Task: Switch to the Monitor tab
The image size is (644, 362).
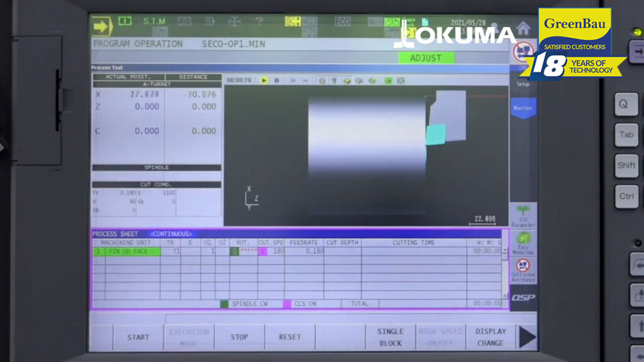Action: coord(525,109)
